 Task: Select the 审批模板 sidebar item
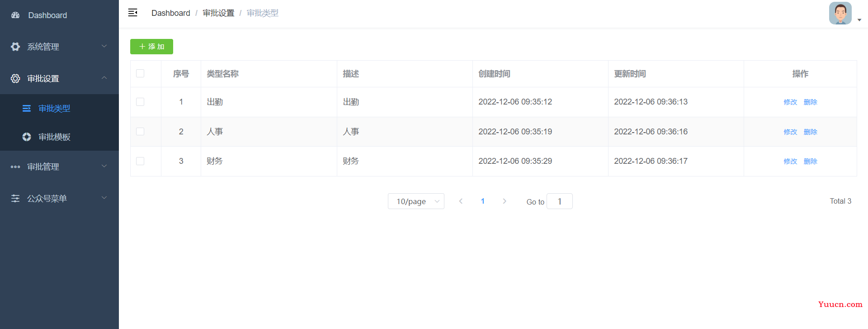(59, 137)
